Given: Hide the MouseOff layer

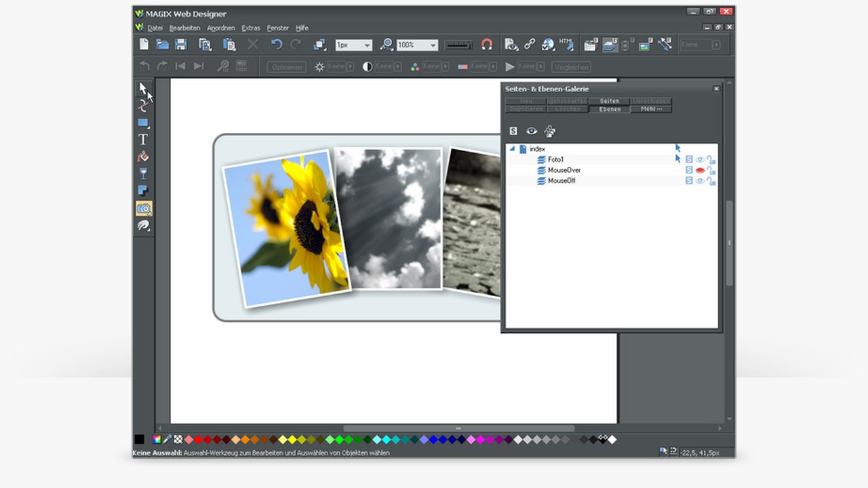Looking at the screenshot, I should point(700,181).
